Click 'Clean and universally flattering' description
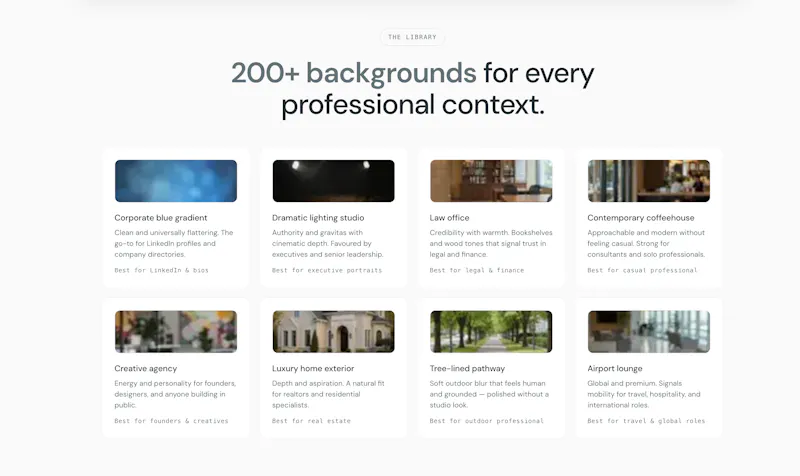Screen dimensions: 800x476 (173, 243)
